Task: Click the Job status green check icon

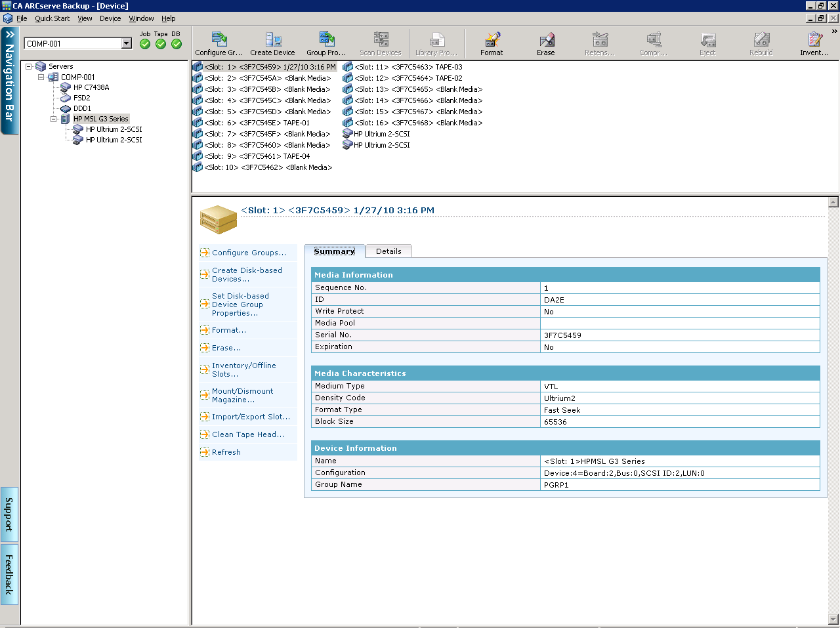Action: click(145, 44)
